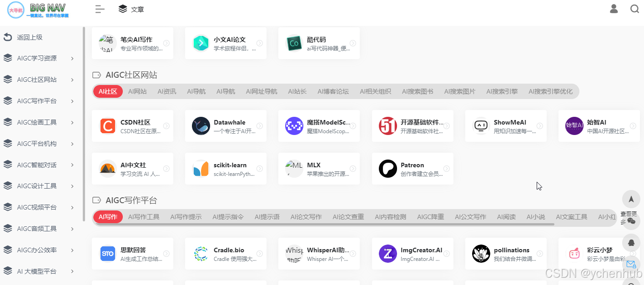Select the AI写作工具 tab
Image resolution: width=644 pixels, height=285 pixels.
[144, 217]
